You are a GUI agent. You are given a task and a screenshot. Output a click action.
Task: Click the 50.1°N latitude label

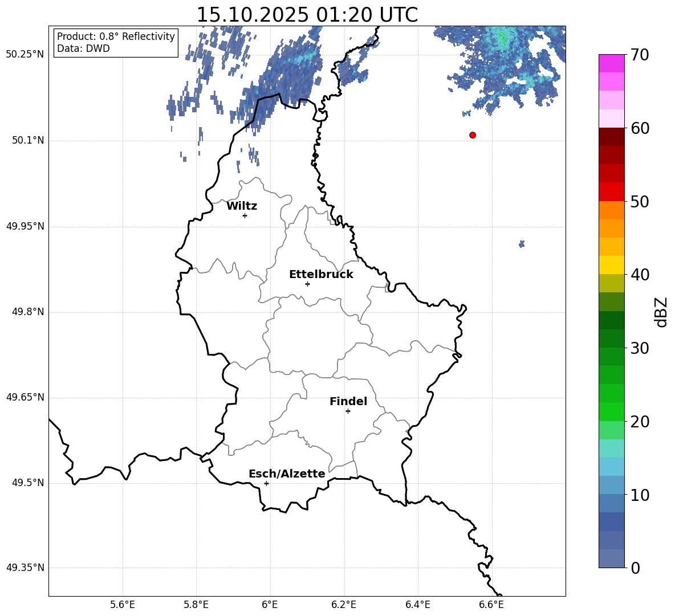tap(28, 140)
